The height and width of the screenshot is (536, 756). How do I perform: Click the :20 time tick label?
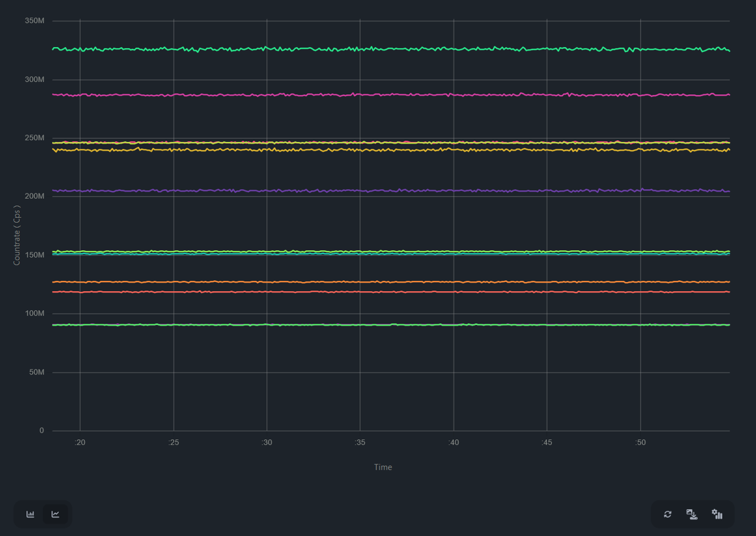coord(80,442)
